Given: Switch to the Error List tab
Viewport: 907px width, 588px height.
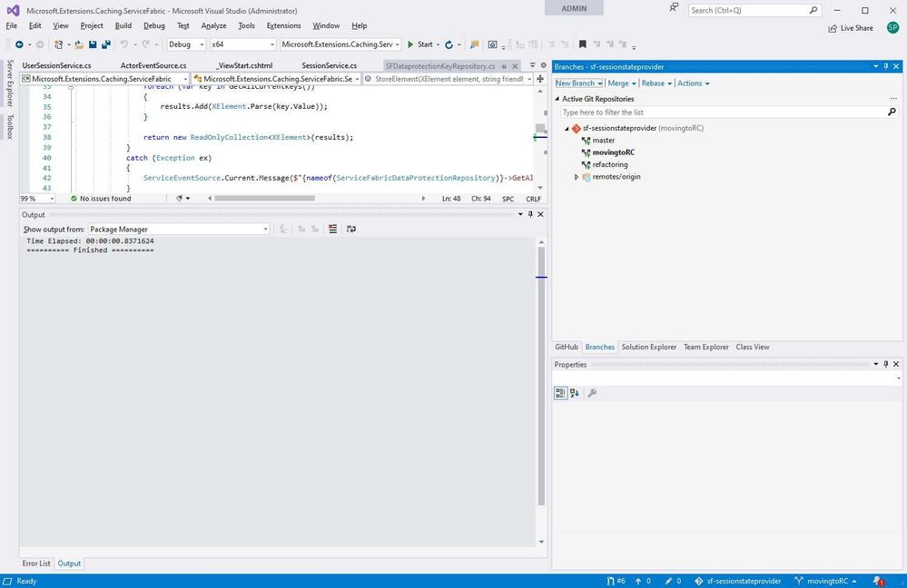Looking at the screenshot, I should pos(36,563).
